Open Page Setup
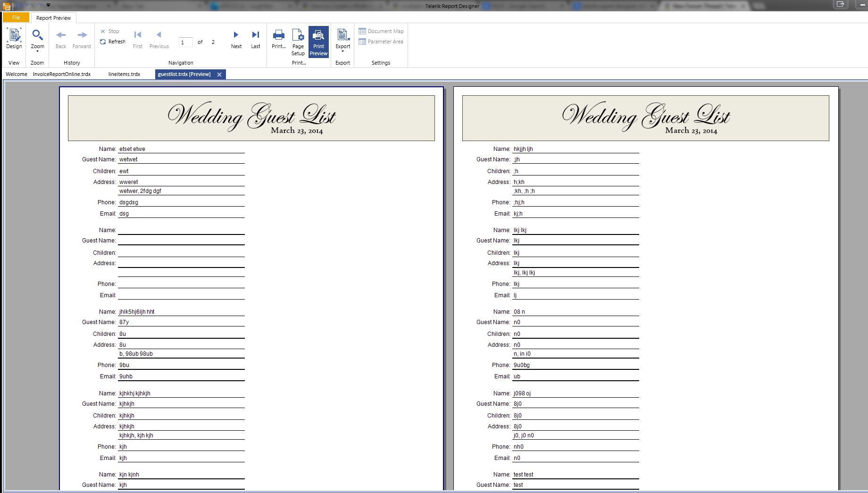 298,42
